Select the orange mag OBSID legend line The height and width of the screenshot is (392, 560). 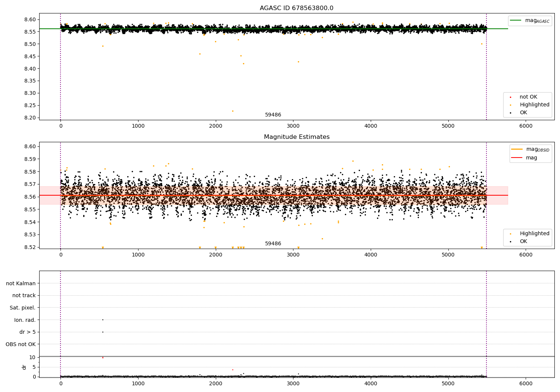517,149
